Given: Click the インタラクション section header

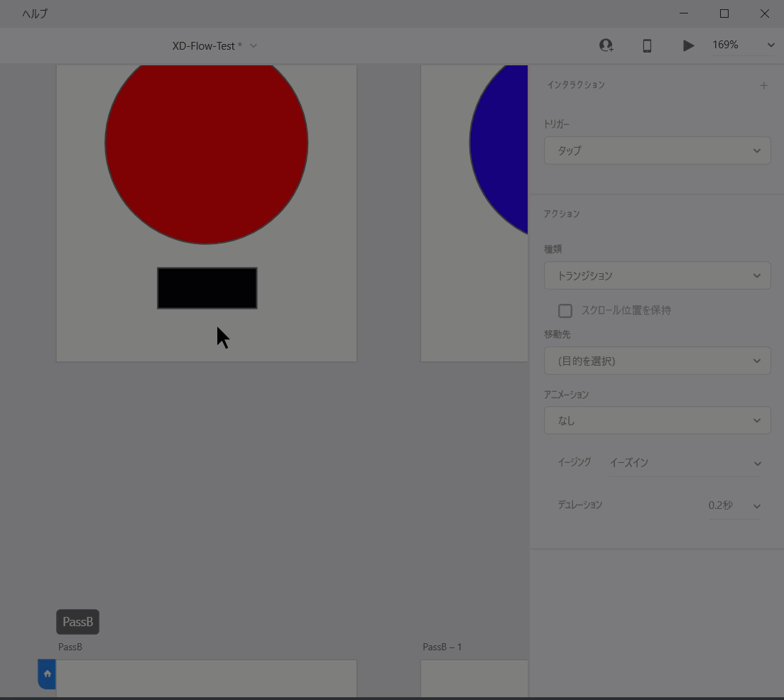Looking at the screenshot, I should [575, 85].
